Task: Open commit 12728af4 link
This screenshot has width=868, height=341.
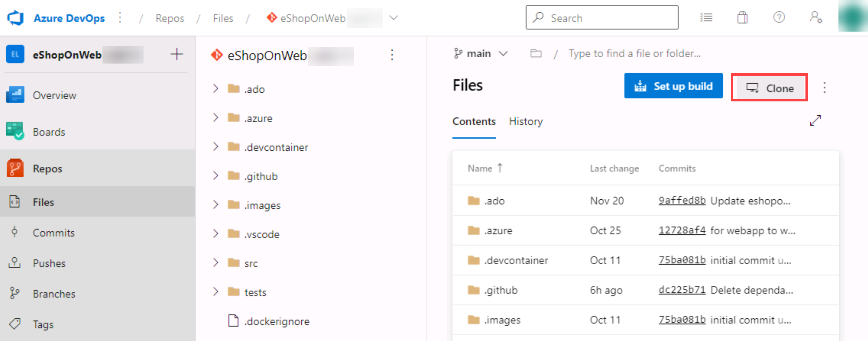Action: click(x=682, y=230)
